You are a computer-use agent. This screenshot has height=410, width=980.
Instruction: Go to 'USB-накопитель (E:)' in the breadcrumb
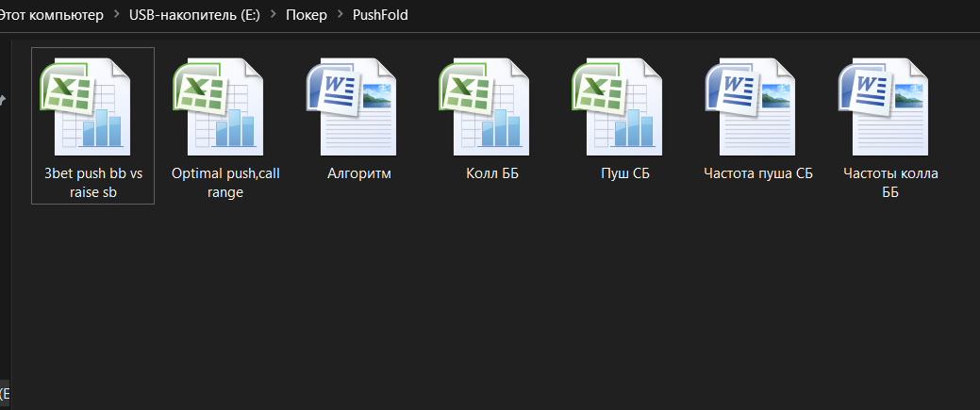click(x=194, y=16)
